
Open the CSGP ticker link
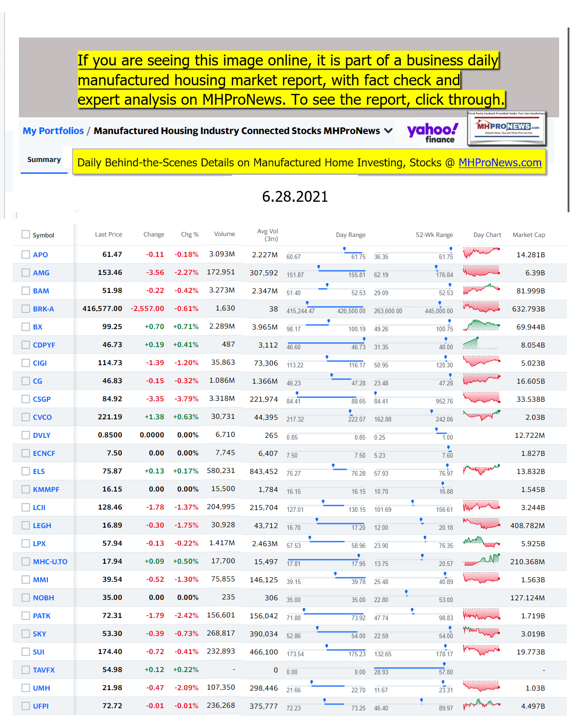[x=42, y=399]
